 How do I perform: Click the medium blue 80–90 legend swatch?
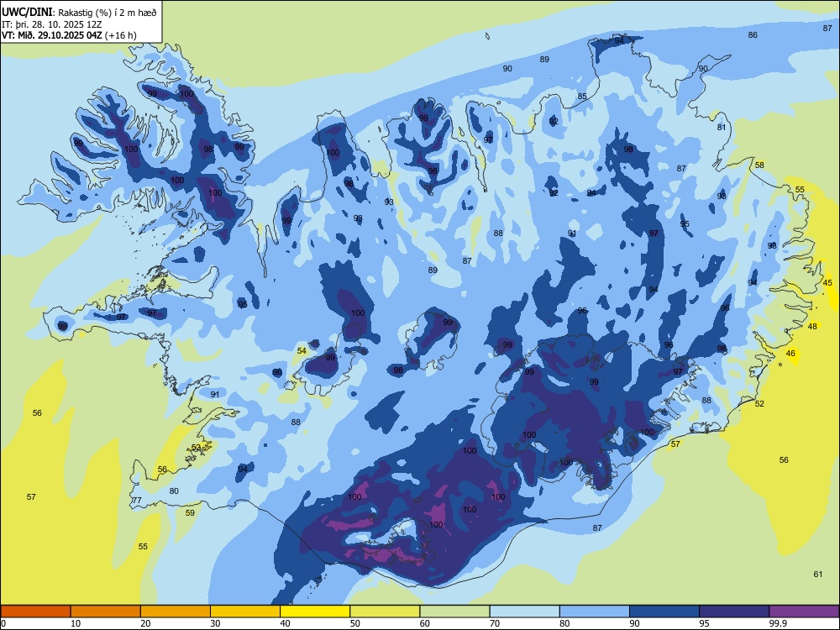click(x=594, y=612)
